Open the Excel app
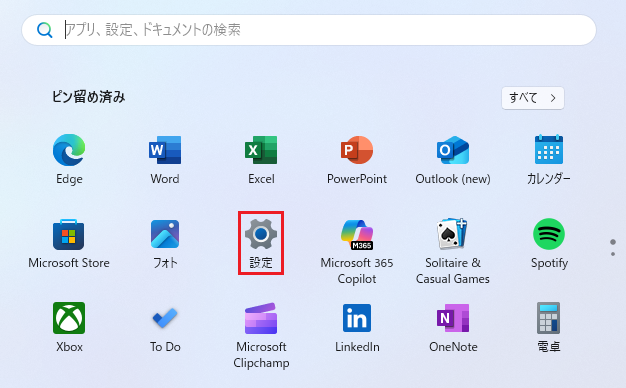Screen dimensions: 626x388 (x=261, y=159)
